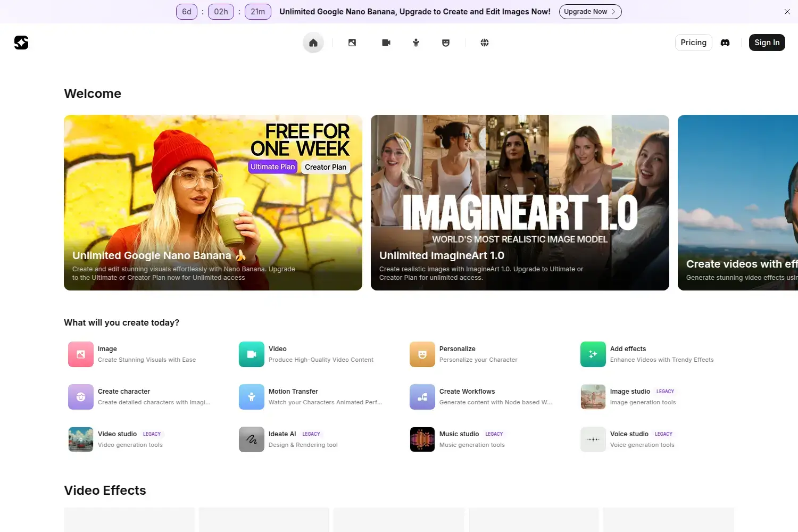Screen dimensions: 798x532
Task: Open the Home tab in the top navigation
Action: (x=313, y=43)
